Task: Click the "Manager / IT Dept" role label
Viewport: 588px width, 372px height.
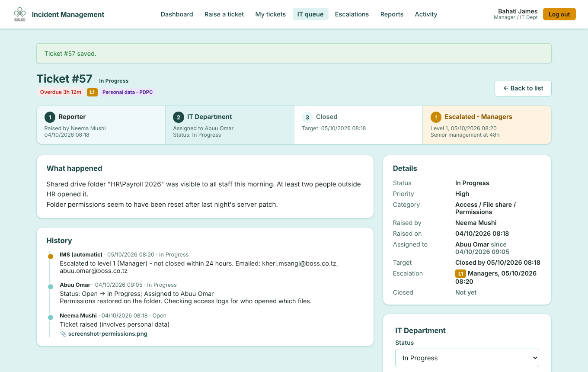Action: click(x=516, y=18)
